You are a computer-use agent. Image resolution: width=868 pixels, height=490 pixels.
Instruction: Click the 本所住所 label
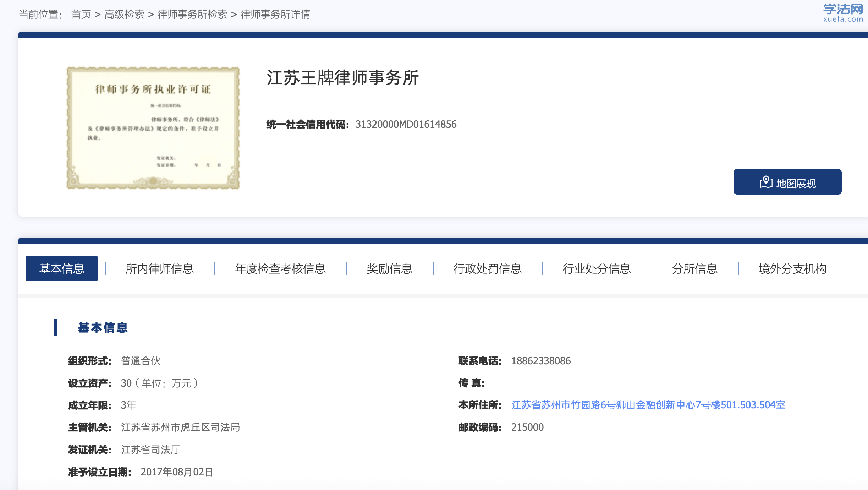pyautogui.click(x=480, y=405)
